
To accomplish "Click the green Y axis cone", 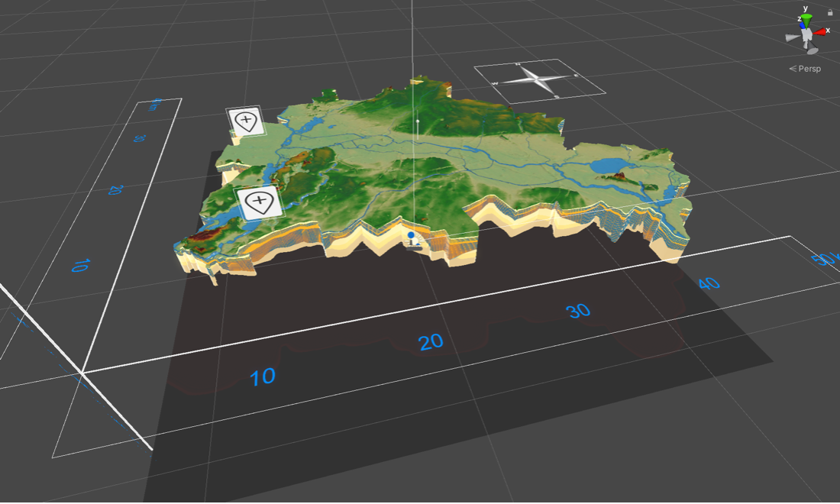I will tap(806, 19).
